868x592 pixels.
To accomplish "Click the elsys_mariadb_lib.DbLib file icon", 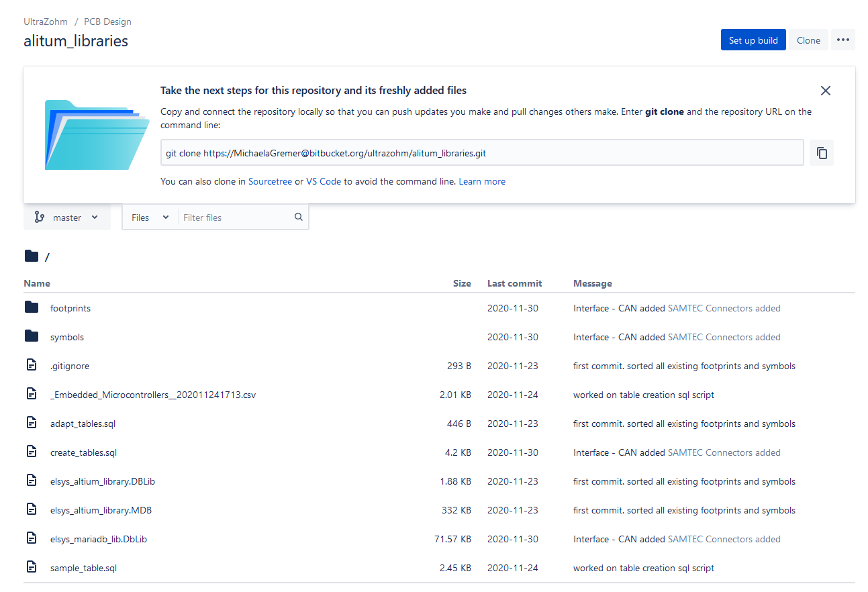I will tap(32, 538).
